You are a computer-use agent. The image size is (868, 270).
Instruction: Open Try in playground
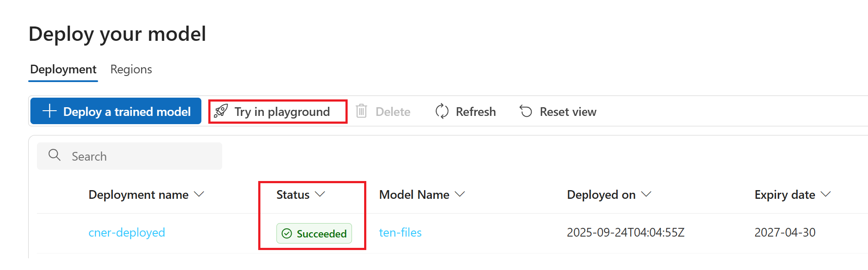tap(281, 111)
